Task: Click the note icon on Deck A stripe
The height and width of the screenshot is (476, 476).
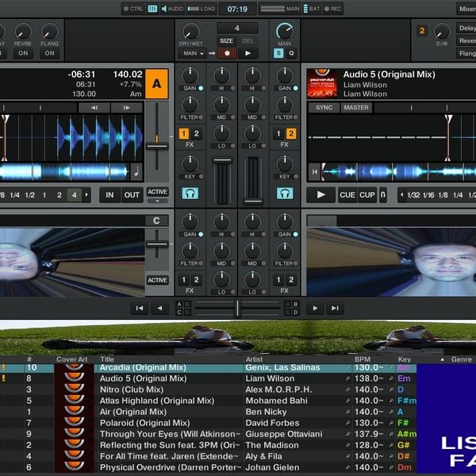Action: pos(136,172)
